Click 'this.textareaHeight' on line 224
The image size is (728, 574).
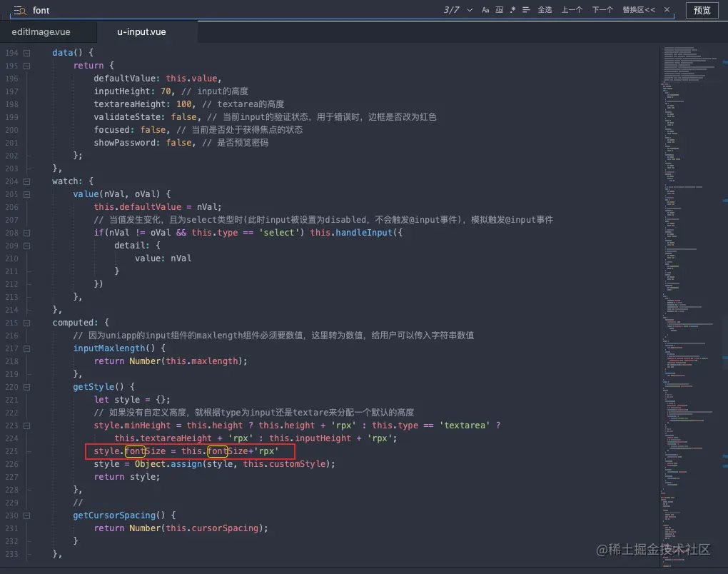pyautogui.click(x=163, y=438)
